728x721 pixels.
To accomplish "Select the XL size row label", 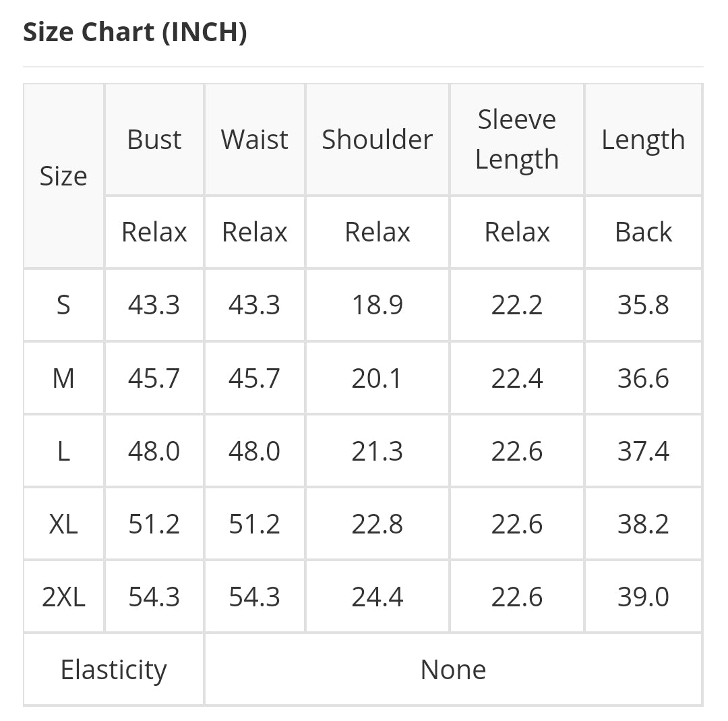I will [x=63, y=524].
